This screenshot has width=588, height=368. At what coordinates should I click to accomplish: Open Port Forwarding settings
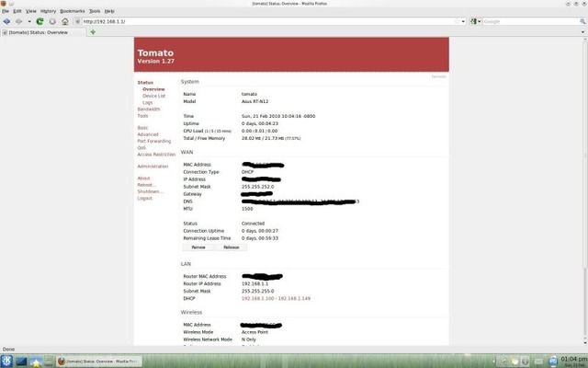pyautogui.click(x=153, y=141)
